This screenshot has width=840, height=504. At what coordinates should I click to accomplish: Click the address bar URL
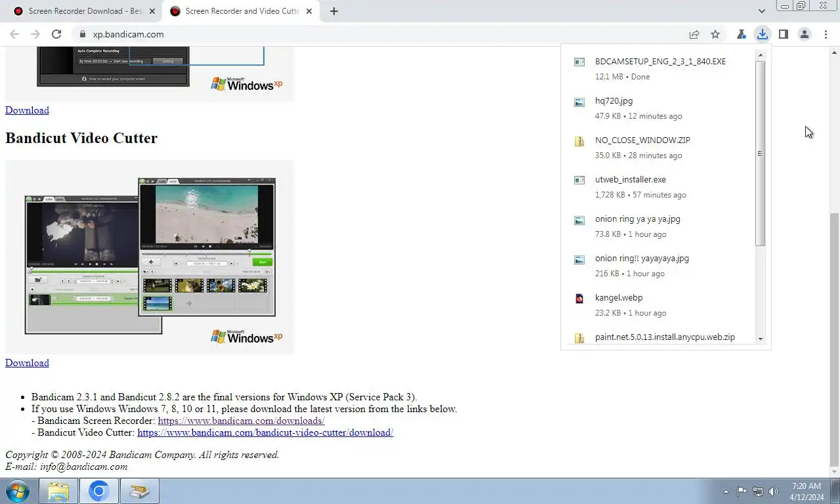tap(129, 34)
